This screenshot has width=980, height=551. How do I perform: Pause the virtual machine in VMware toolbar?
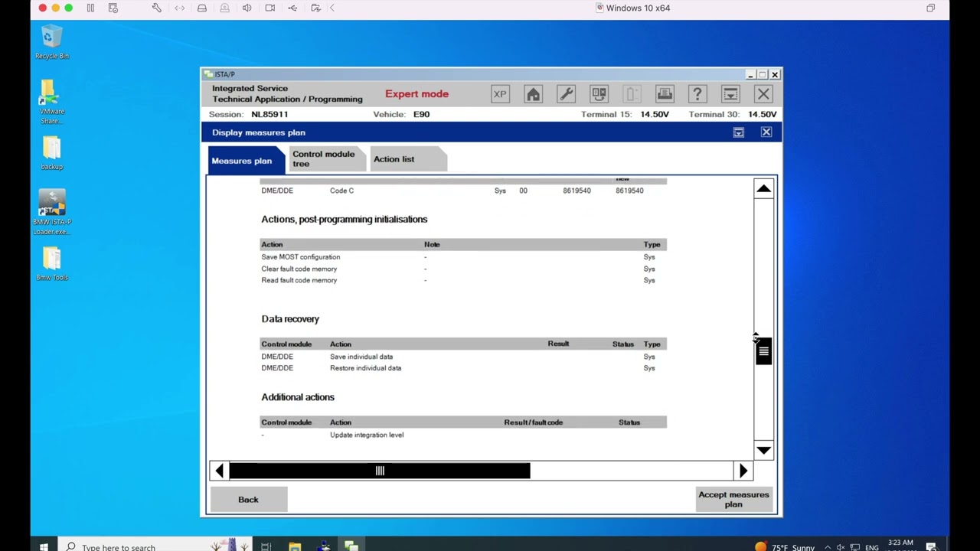[x=90, y=8]
